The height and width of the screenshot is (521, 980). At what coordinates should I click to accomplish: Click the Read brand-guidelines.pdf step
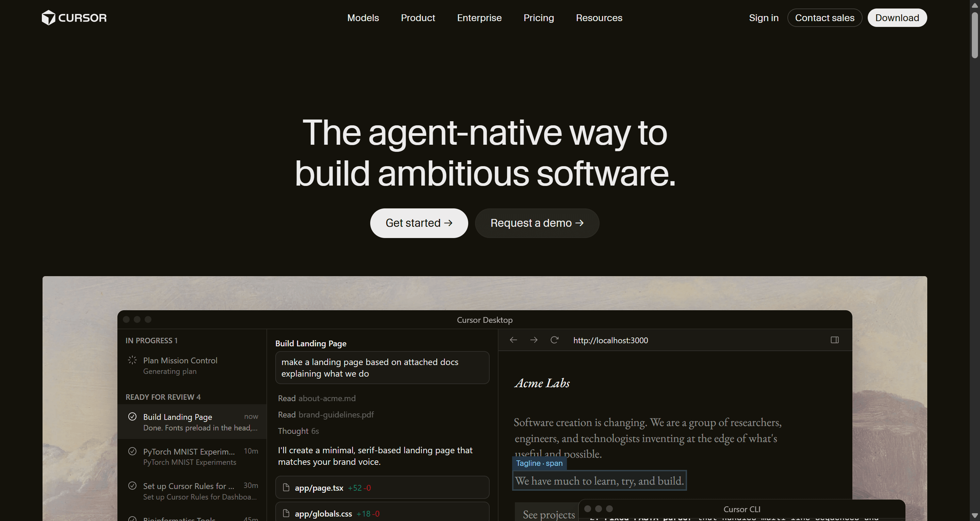click(x=326, y=414)
